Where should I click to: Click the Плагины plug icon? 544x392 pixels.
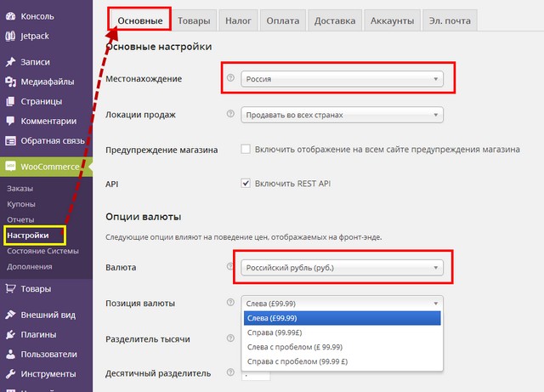pyautogui.click(x=11, y=334)
